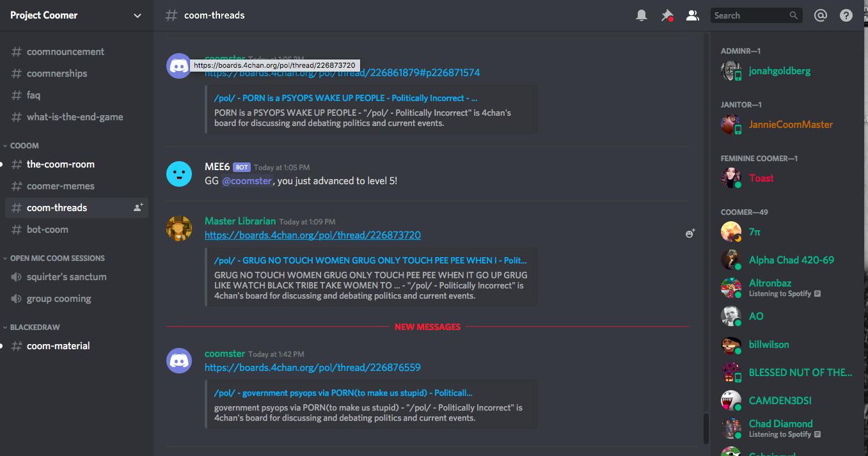The width and height of the screenshot is (868, 456).
Task: Click MEE6 bot avatar
Action: pos(178,174)
